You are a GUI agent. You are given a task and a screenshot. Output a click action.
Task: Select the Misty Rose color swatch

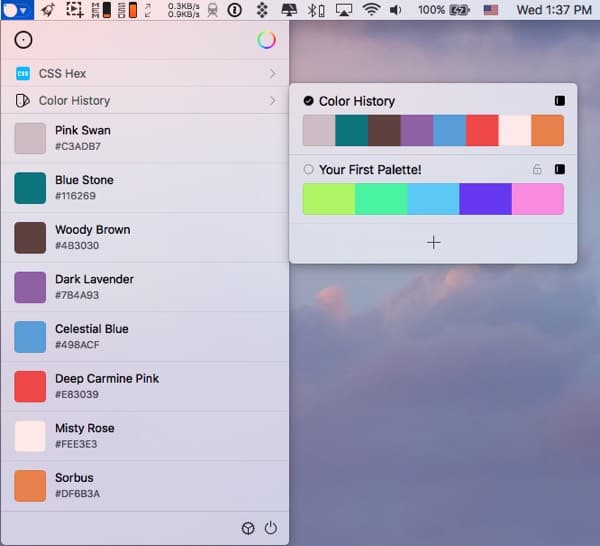[30, 436]
